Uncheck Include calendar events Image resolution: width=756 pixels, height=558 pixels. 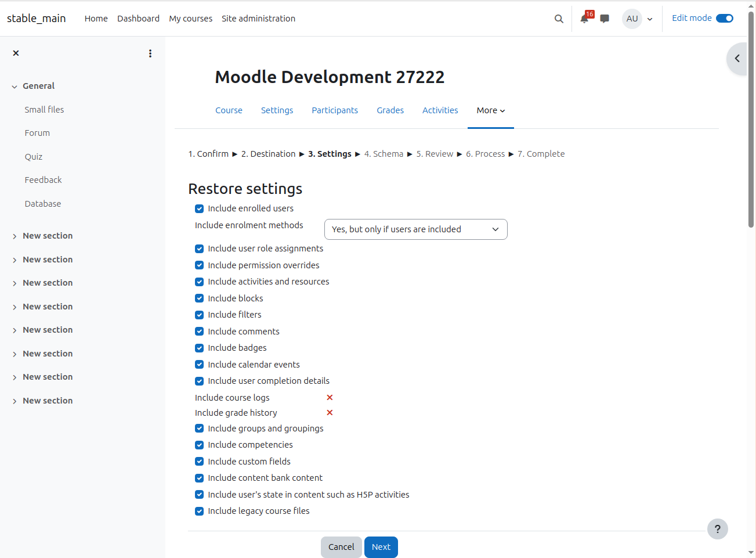199,365
